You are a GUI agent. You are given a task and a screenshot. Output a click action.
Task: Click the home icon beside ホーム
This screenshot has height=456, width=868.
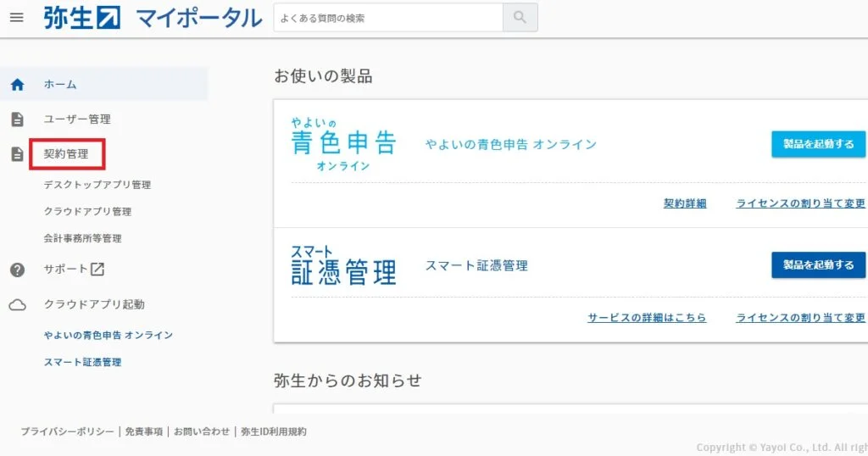pos(18,85)
